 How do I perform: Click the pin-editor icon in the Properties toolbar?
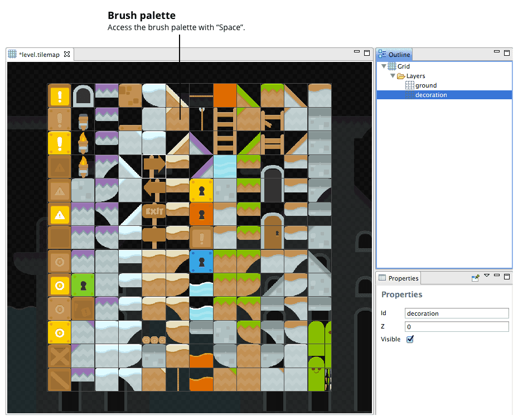pyautogui.click(x=476, y=277)
